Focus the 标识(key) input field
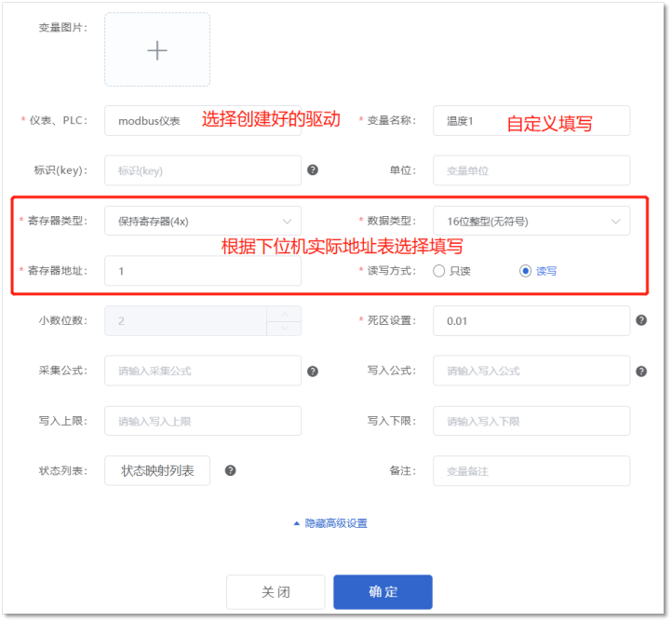Screen dimensions: 672x622 (x=203, y=170)
